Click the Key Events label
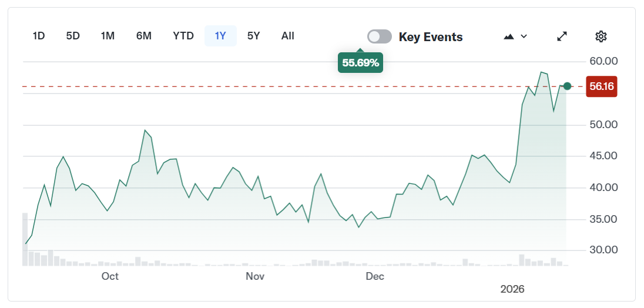Image resolution: width=644 pixels, height=308 pixels. coord(431,37)
